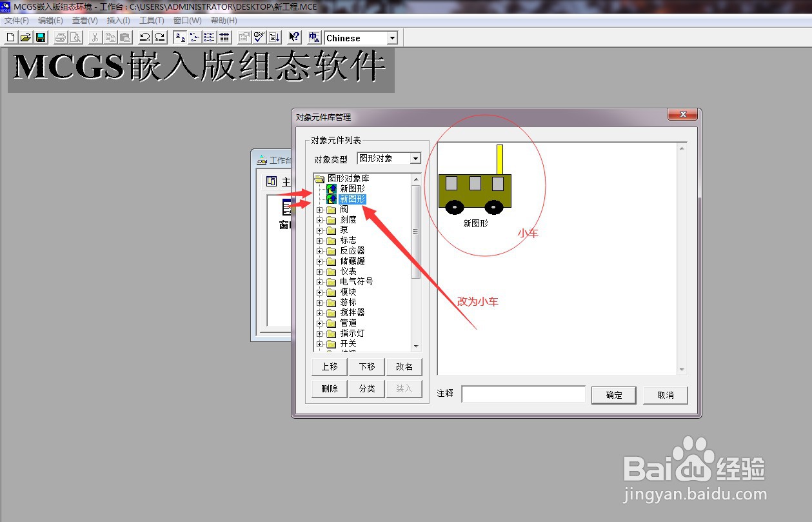Screen dimensions: 812x522
Task: Open the 文件(F) menu
Action: click(x=17, y=21)
